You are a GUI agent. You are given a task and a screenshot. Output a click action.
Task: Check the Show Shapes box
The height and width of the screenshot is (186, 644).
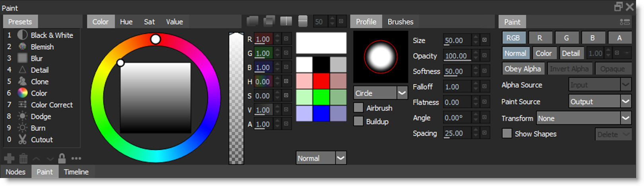(507, 134)
